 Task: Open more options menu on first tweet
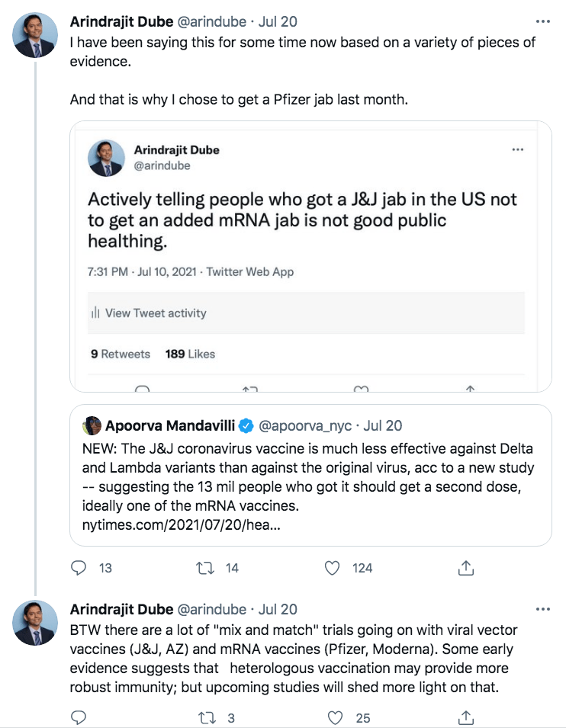click(543, 21)
